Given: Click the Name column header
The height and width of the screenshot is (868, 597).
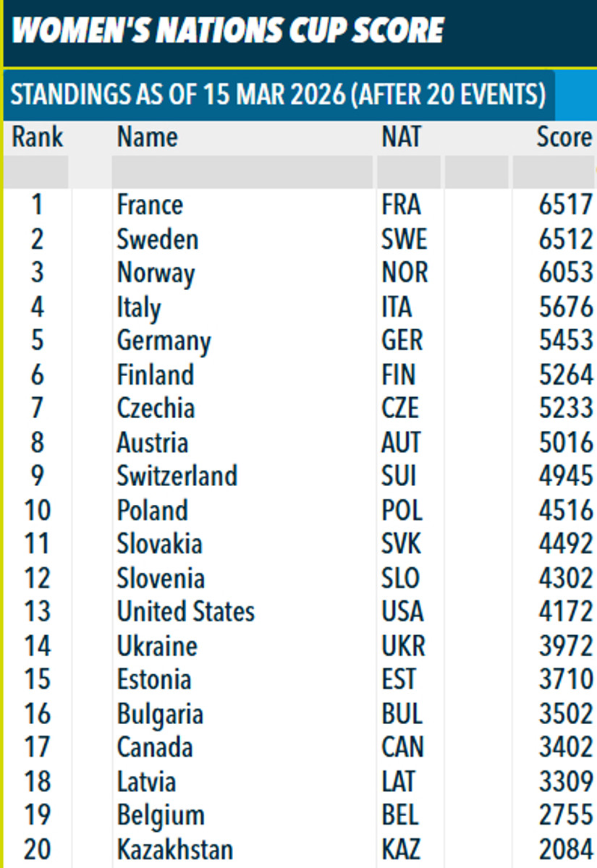Looking at the screenshot, I should 148,137.
